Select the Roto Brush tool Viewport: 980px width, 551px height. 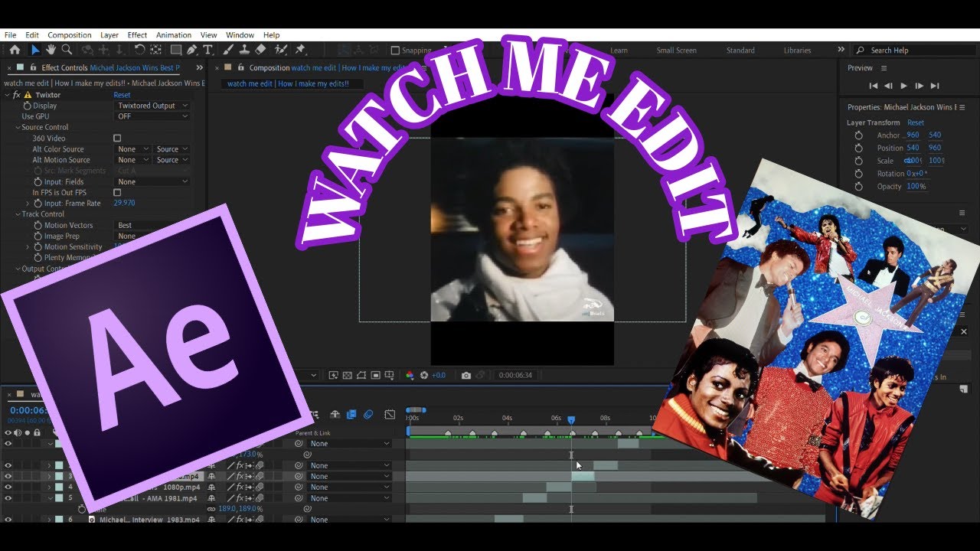281,50
